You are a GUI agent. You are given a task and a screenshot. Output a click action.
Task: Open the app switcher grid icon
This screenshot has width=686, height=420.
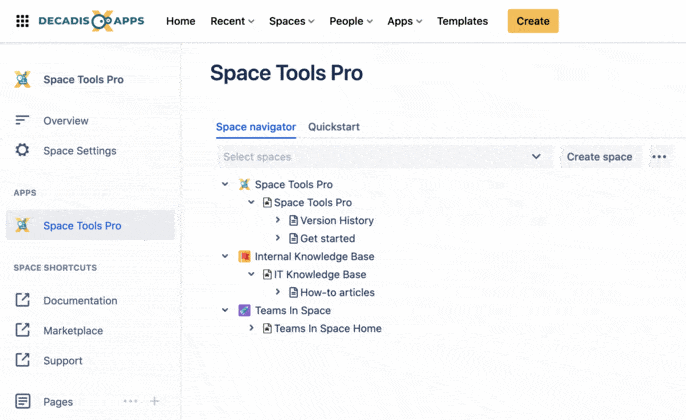22,21
